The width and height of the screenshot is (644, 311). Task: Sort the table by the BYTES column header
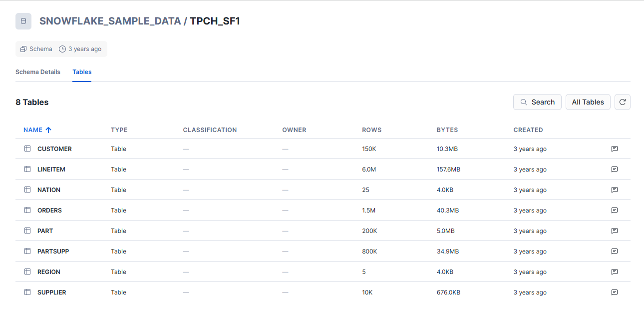tap(447, 130)
